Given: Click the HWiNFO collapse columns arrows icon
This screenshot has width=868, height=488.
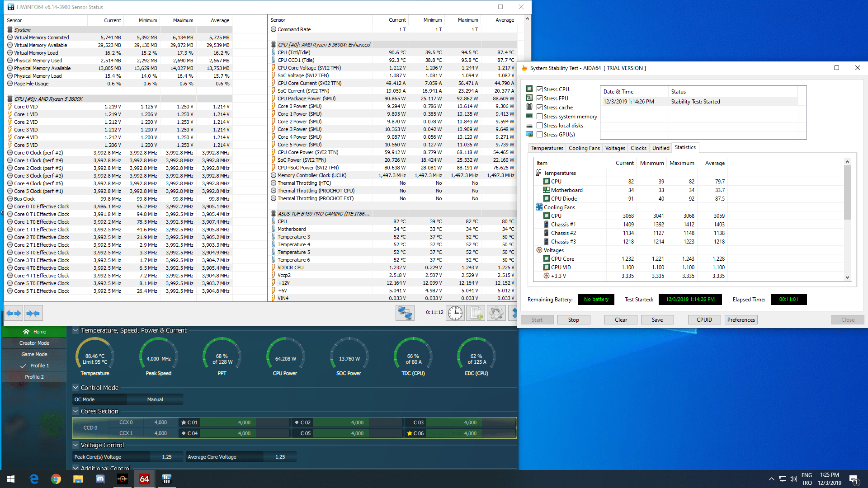Looking at the screenshot, I should (x=33, y=313).
